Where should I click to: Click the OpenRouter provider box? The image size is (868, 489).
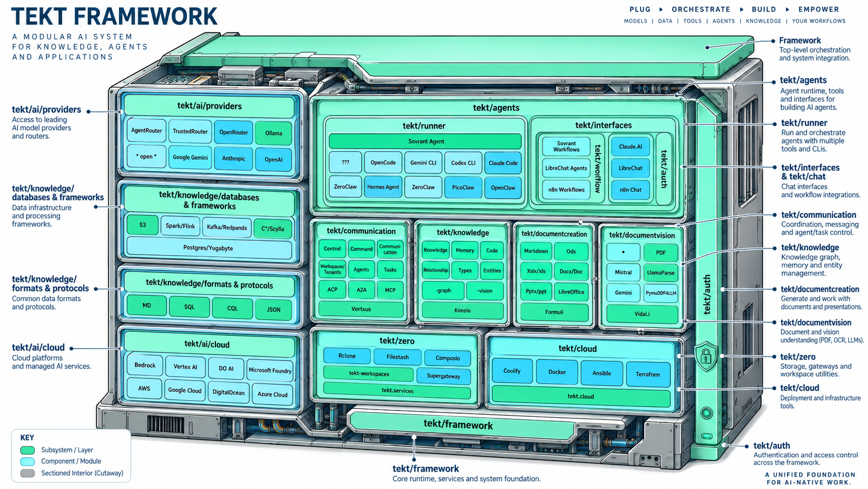pyautogui.click(x=234, y=133)
